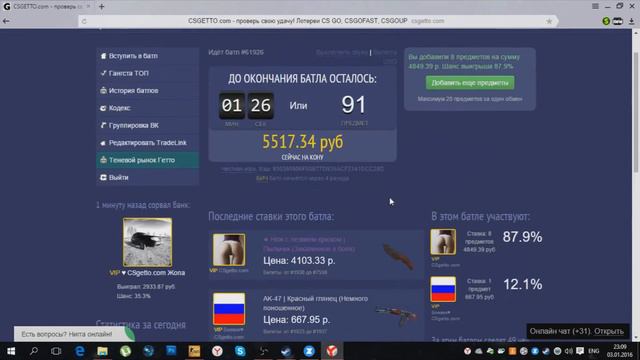This screenshot has width=640, height=360.
Task: Click 'Идет батл #61926' heading
Action: [236, 52]
